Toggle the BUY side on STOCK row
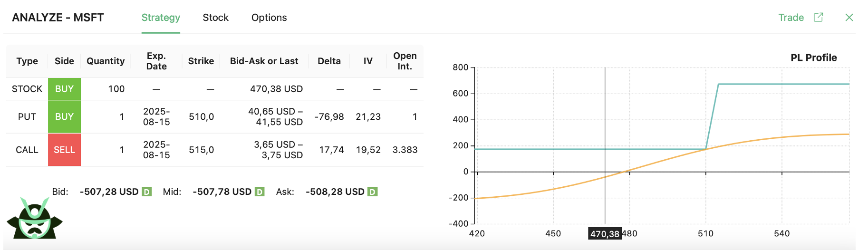Screen dimensions: 868x250 (64, 89)
